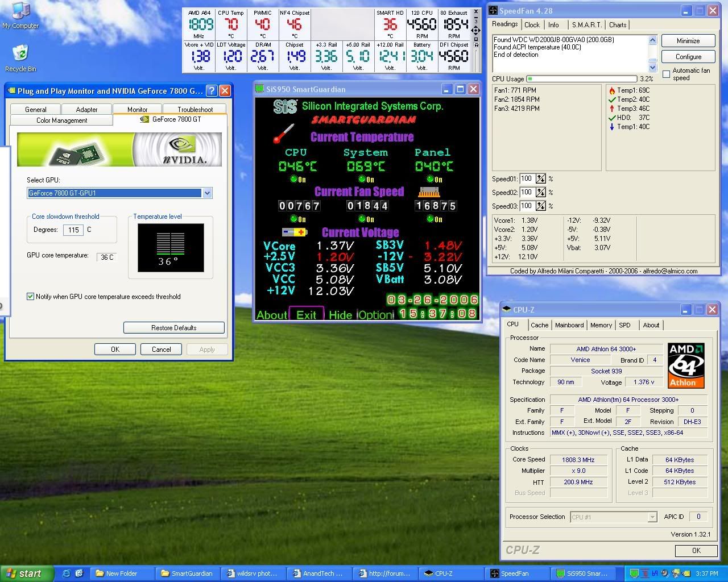
Task: Click the Internet Explorer quick launch icon
Action: 66,573
